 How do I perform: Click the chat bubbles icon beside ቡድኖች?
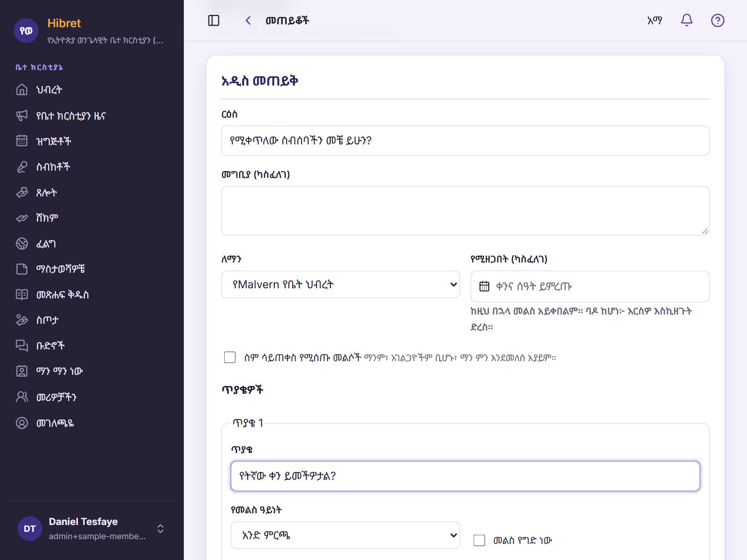pos(22,346)
